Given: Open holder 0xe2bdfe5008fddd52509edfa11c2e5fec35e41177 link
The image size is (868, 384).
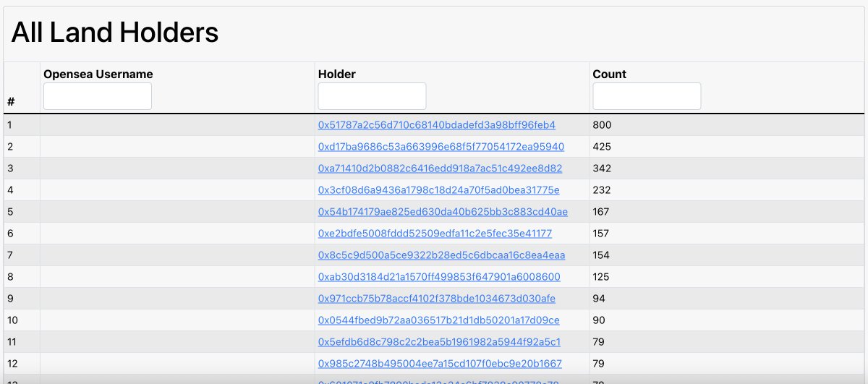Looking at the screenshot, I should (x=435, y=234).
